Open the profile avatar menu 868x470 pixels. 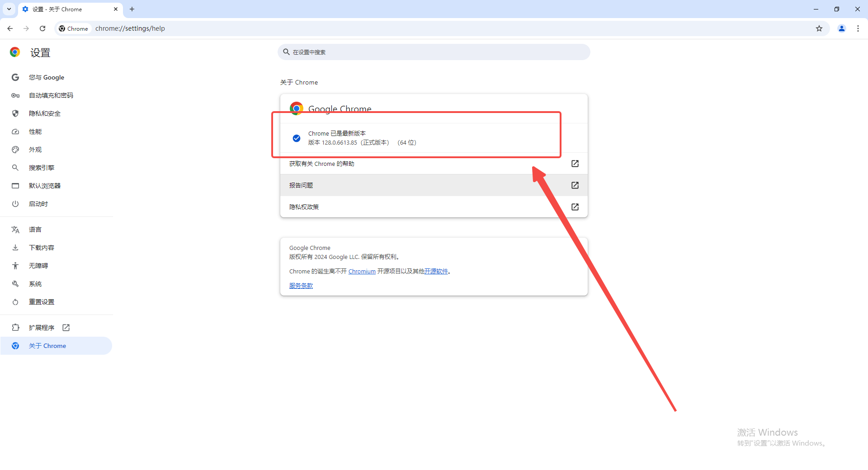[842, 28]
